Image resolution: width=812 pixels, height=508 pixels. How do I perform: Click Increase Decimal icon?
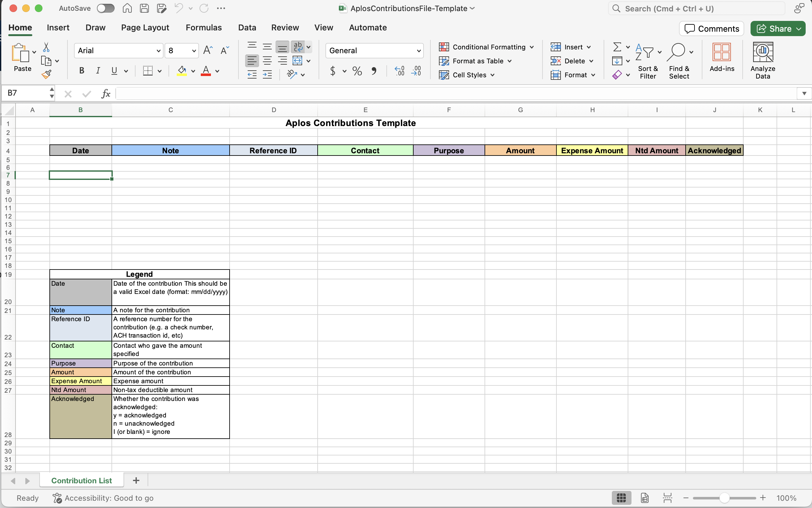(399, 71)
